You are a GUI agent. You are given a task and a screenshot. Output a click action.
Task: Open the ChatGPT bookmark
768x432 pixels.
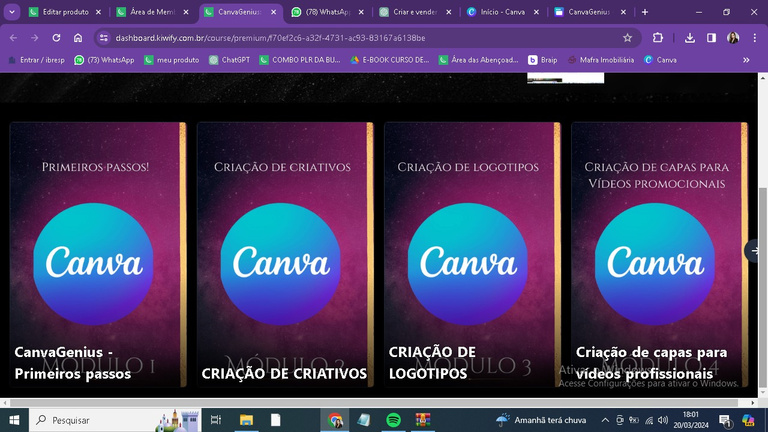click(229, 60)
